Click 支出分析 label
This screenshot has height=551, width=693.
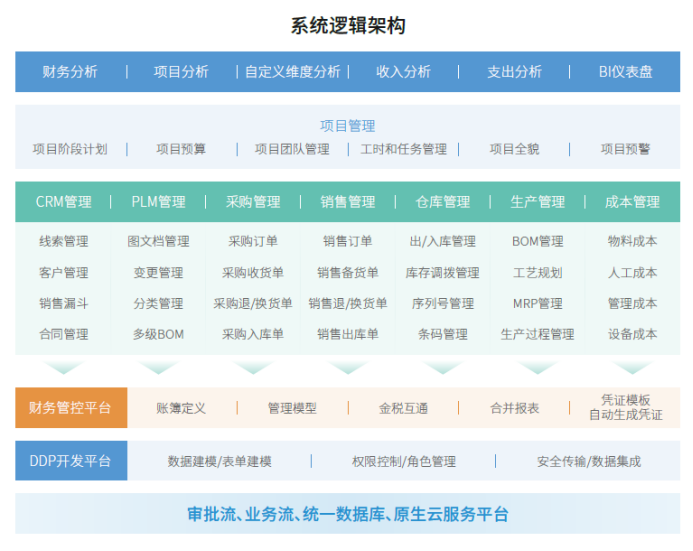pyautogui.click(x=514, y=72)
